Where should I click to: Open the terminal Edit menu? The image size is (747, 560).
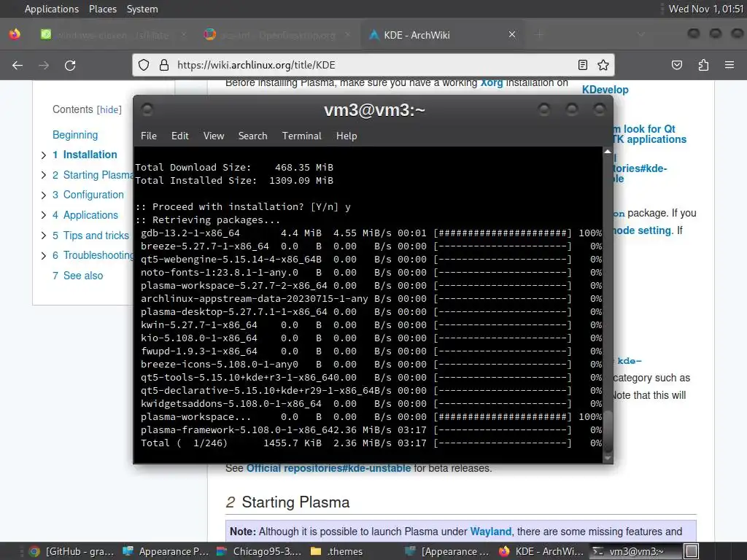[179, 136]
